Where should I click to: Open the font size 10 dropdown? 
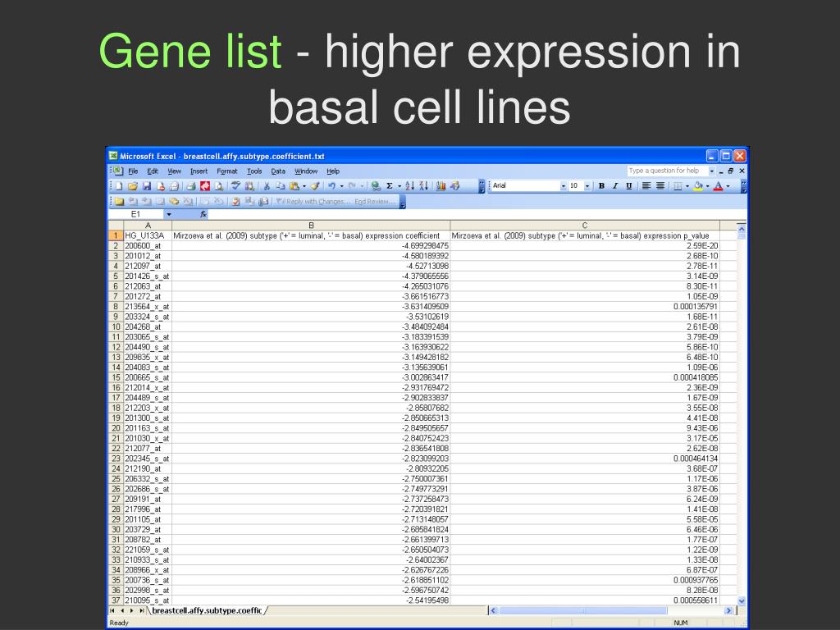587,186
